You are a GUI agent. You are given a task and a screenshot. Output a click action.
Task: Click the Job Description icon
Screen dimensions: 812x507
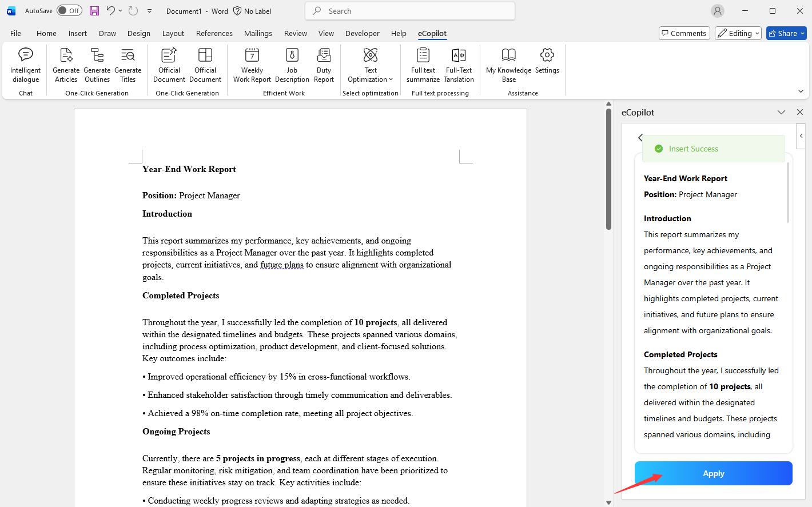(292, 65)
